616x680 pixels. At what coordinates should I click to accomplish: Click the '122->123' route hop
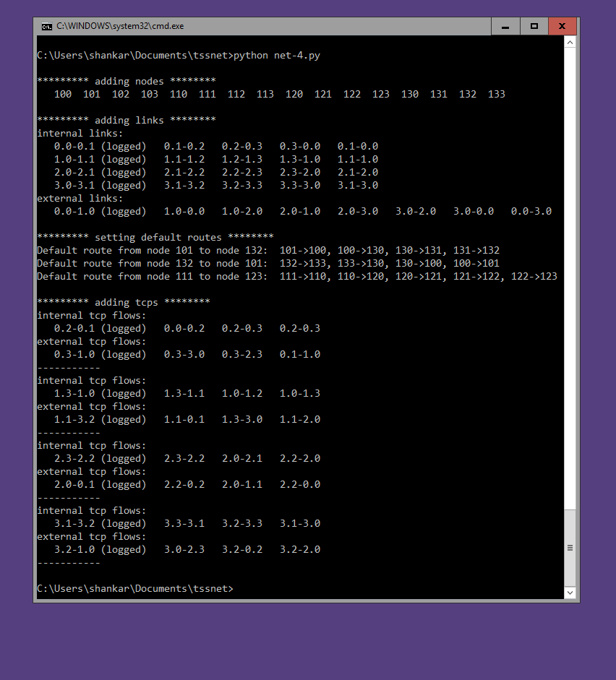534,276
